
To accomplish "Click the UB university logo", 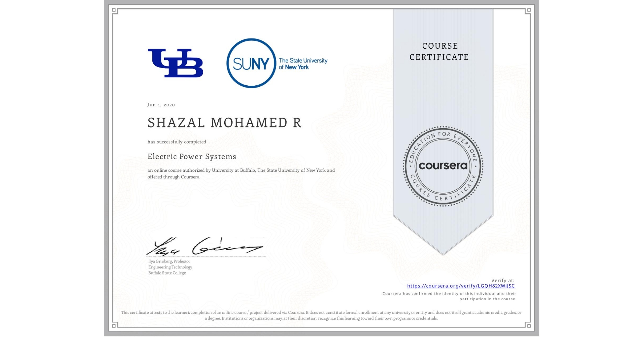I will tap(176, 62).
